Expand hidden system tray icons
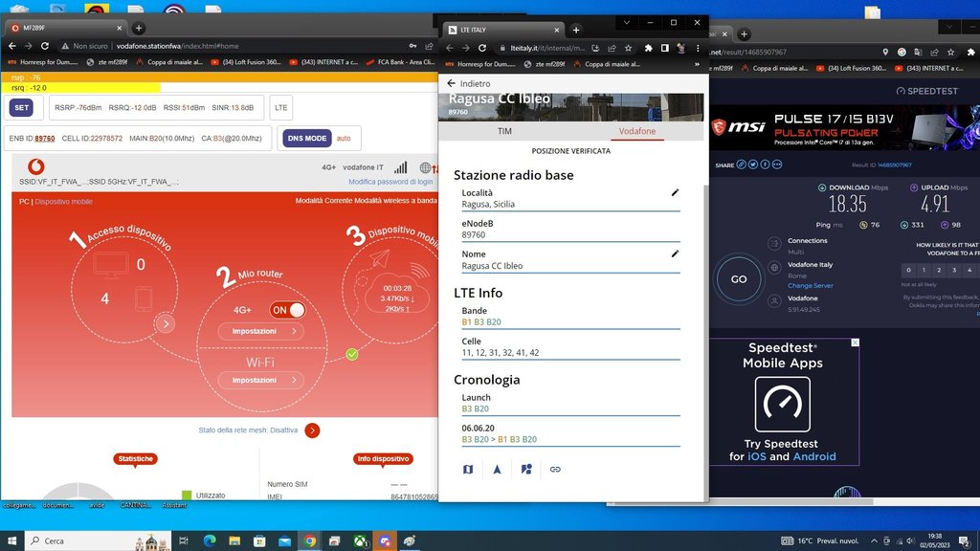The image size is (980, 551). (874, 540)
